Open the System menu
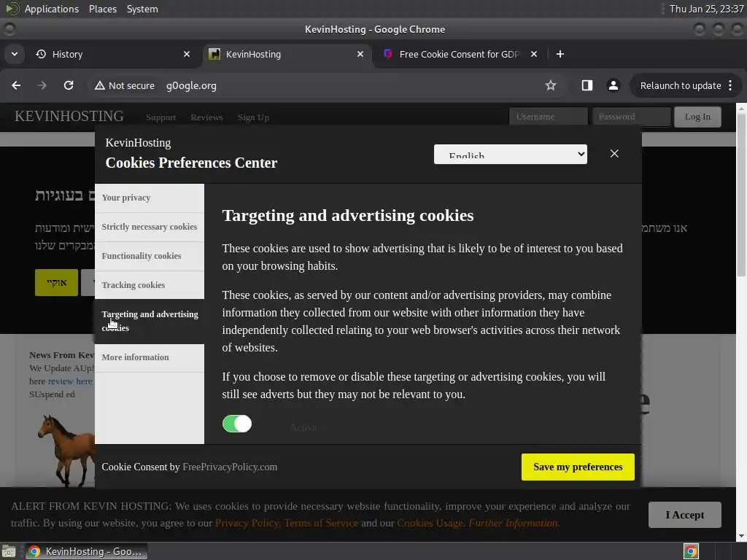This screenshot has height=560, width=747. [x=142, y=9]
